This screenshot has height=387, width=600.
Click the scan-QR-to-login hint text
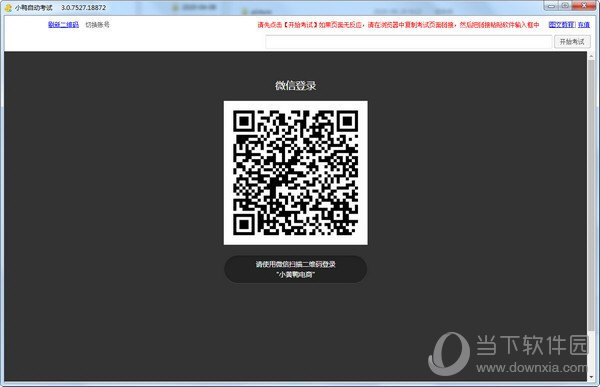(295, 269)
